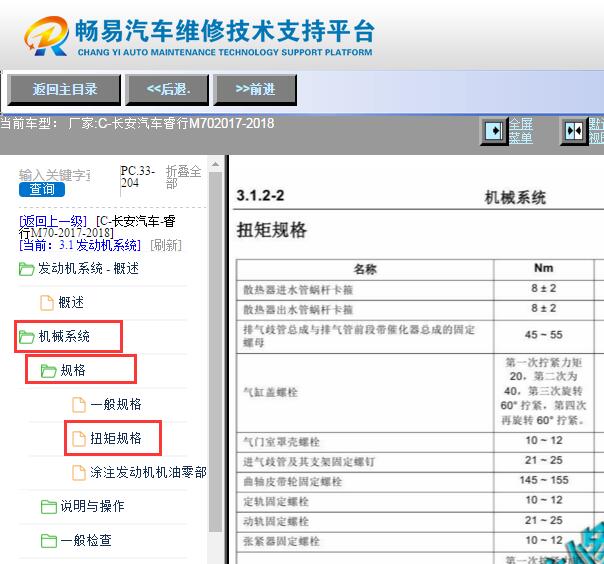Click the 折叠全部 collapse all link
Image resolution: width=604 pixels, height=564 pixels.
(183, 177)
